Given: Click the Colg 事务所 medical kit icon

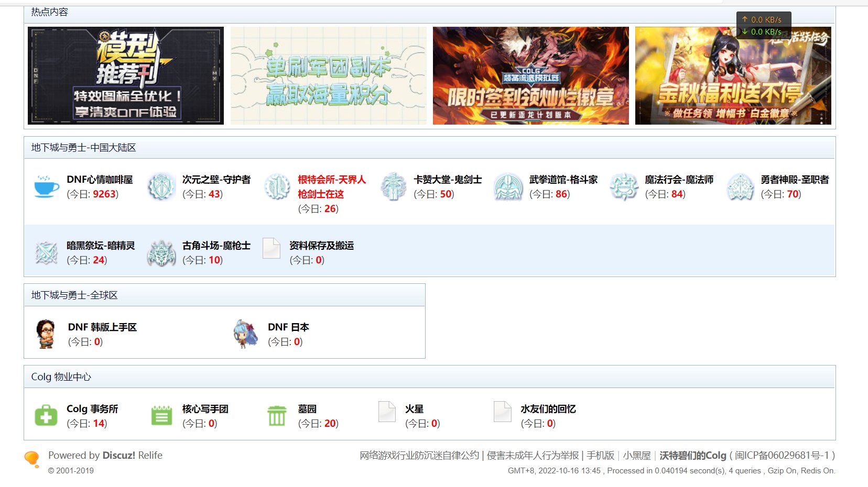Looking at the screenshot, I should (46, 416).
